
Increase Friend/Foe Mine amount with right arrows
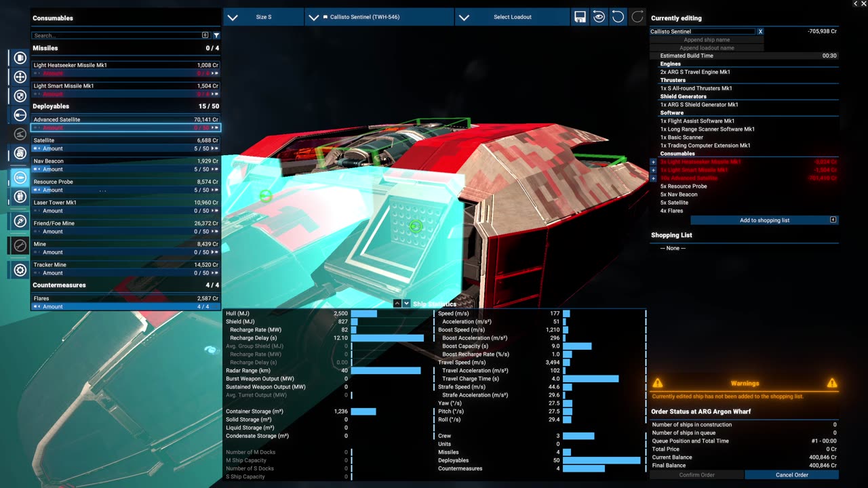point(216,232)
